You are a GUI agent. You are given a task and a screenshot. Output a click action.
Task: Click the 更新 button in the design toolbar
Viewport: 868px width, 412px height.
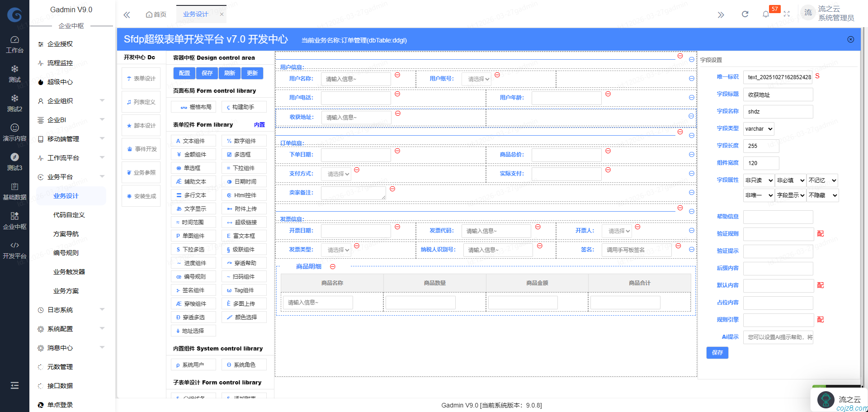(x=252, y=73)
